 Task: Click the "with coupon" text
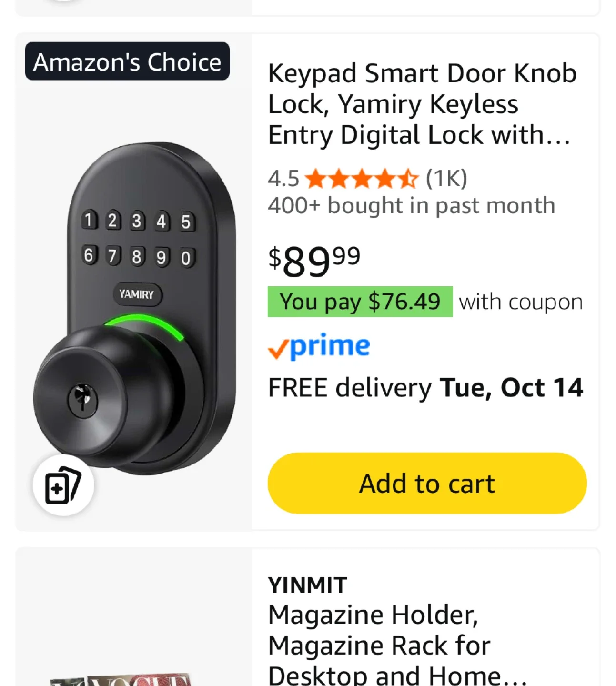(x=521, y=302)
